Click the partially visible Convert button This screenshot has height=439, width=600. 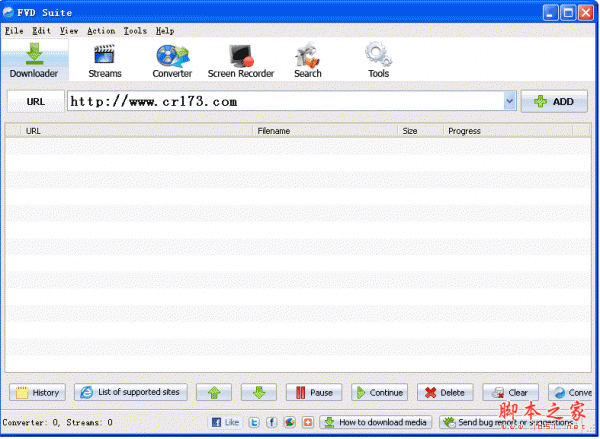tap(571, 392)
